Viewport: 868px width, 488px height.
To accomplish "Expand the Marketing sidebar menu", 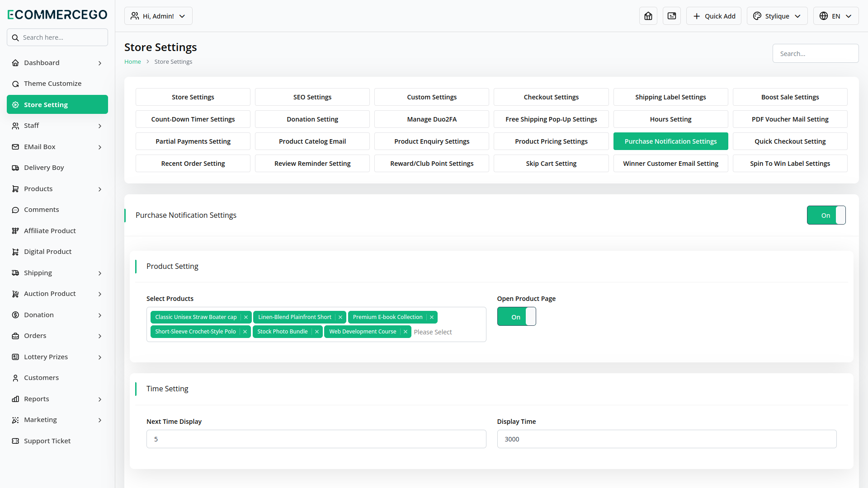I will [x=57, y=420].
